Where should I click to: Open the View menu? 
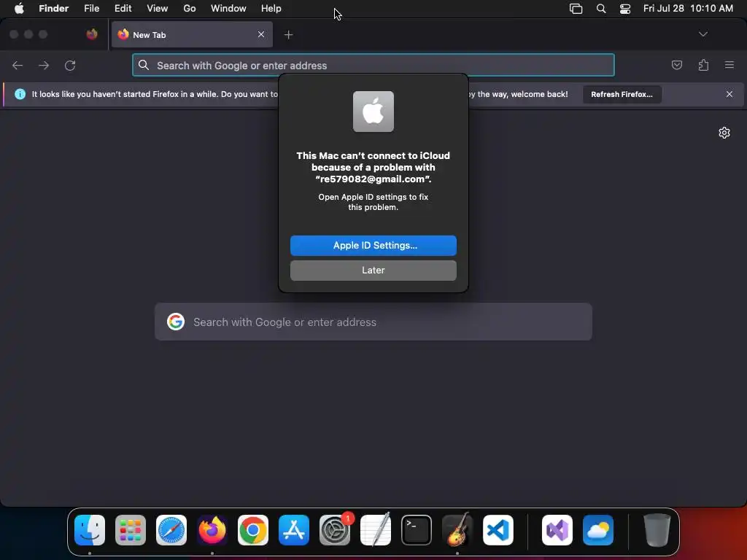click(158, 9)
